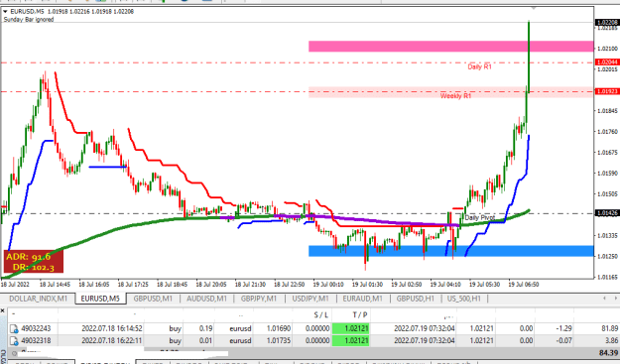Select the green T/P cell of order 49032318
620x364 pixels.
[x=351, y=340]
